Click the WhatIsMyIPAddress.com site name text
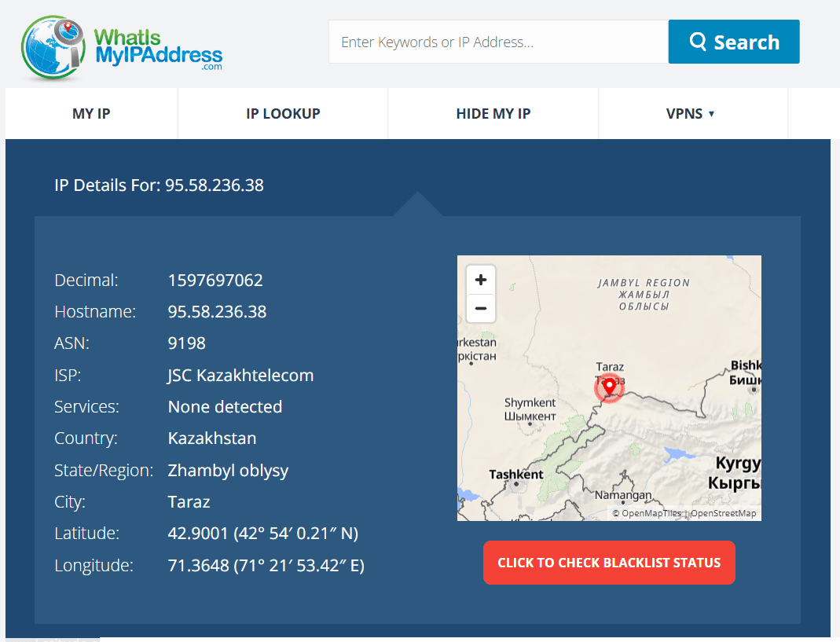The image size is (840, 642). pos(158,50)
